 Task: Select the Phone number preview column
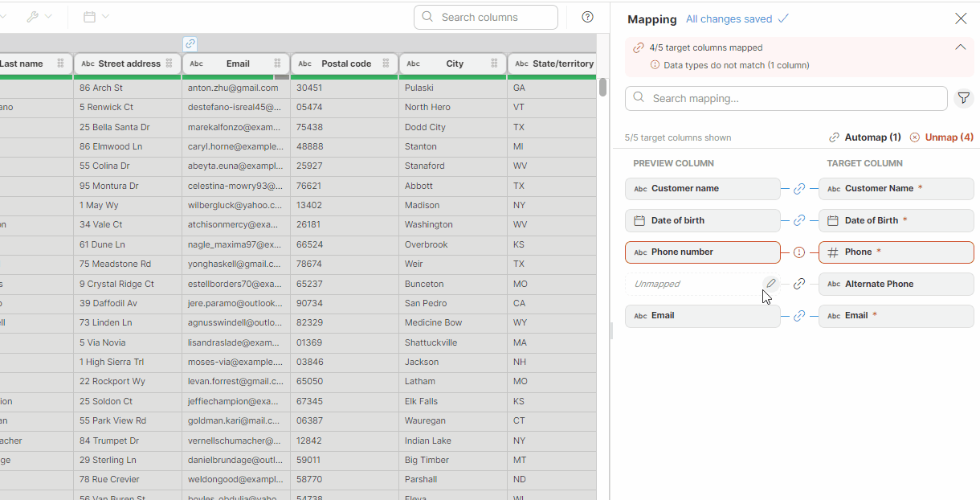(x=702, y=252)
